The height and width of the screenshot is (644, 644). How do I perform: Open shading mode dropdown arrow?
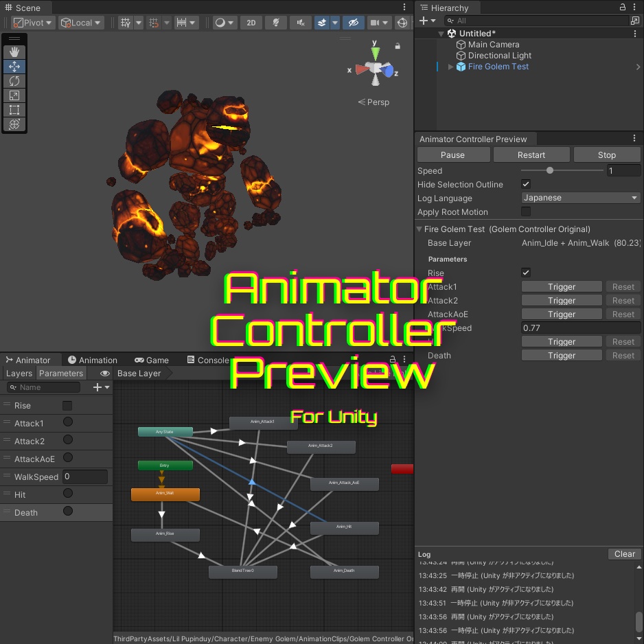click(x=231, y=23)
